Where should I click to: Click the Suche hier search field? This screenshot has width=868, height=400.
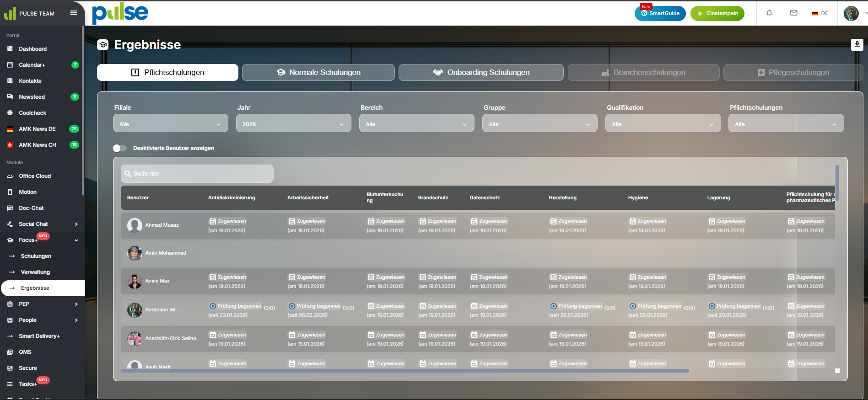pyautogui.click(x=197, y=174)
